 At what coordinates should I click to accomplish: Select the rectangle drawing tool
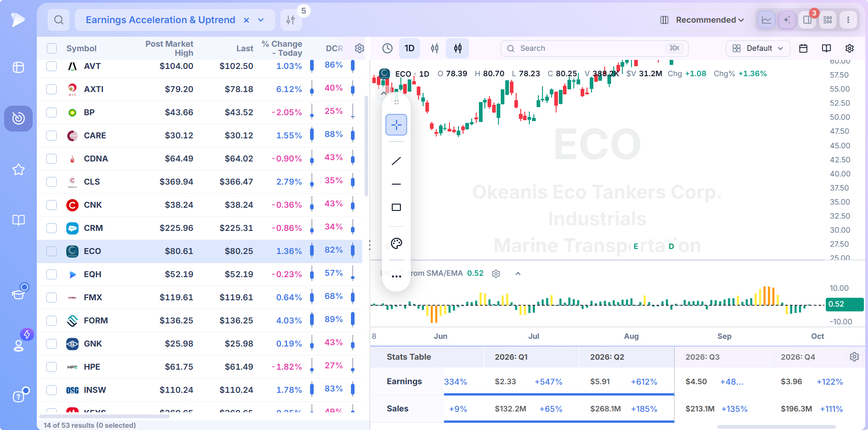point(396,207)
